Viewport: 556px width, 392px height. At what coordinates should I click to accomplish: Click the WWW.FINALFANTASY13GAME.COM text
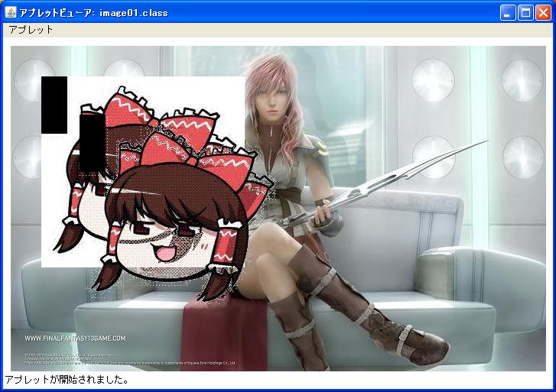[x=75, y=338]
